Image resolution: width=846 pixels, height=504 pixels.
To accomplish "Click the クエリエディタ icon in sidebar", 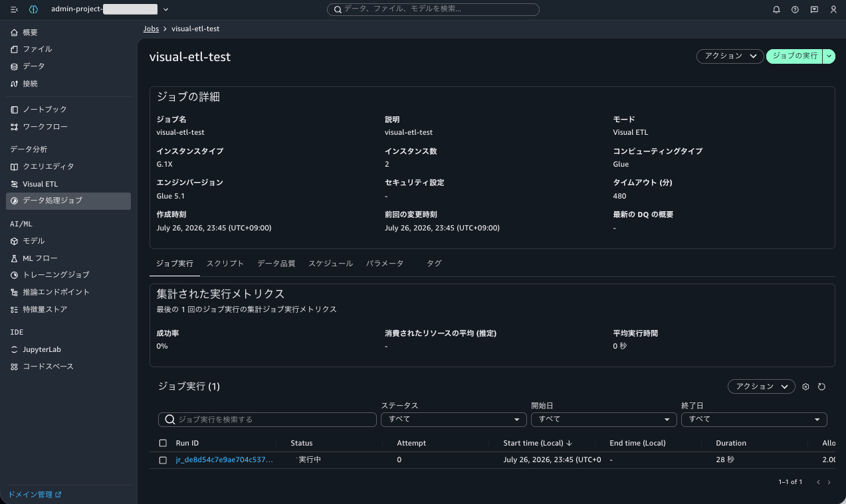I will pos(15,167).
